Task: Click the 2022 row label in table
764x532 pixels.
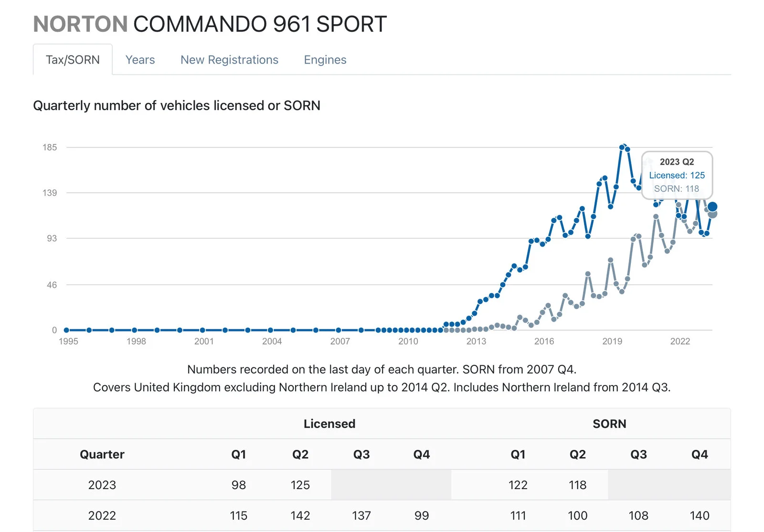Action: click(x=102, y=515)
